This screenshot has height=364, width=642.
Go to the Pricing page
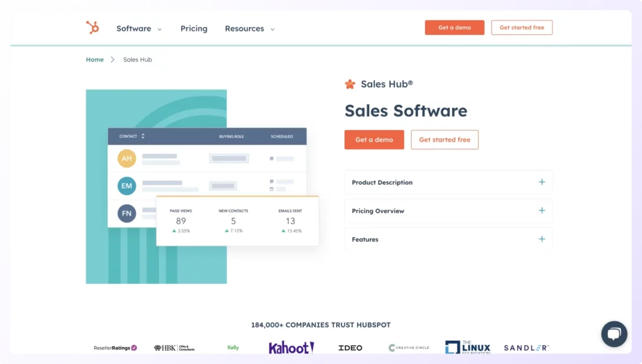click(x=194, y=28)
